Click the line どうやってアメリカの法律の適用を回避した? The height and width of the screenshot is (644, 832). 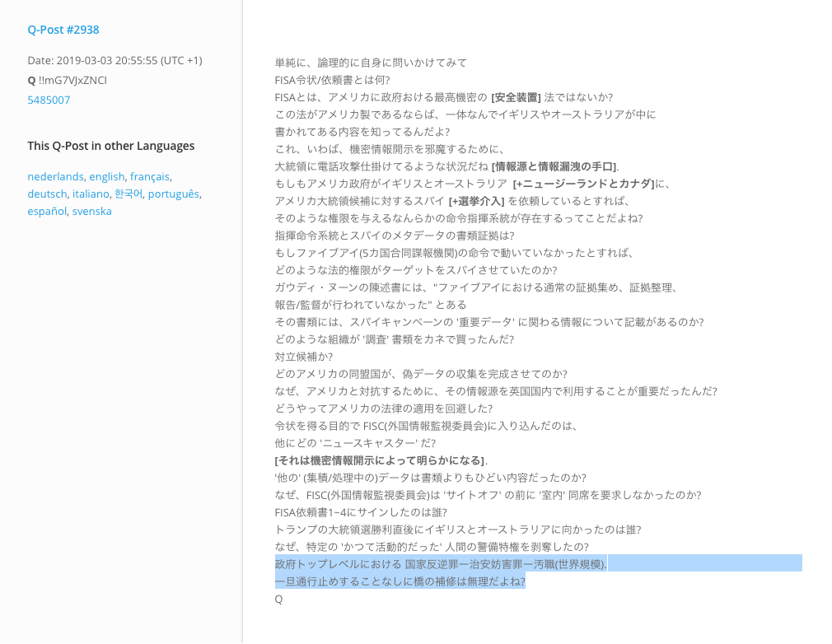click(x=384, y=408)
